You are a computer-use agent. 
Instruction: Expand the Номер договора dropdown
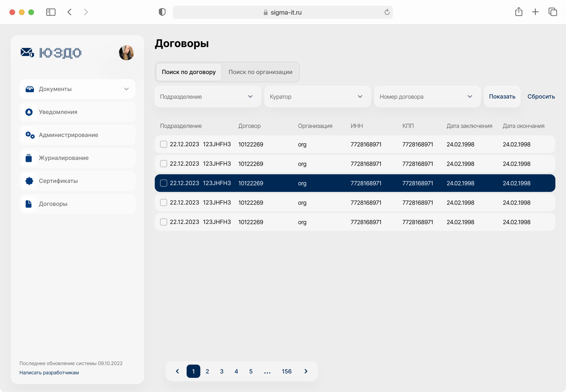coord(427,96)
